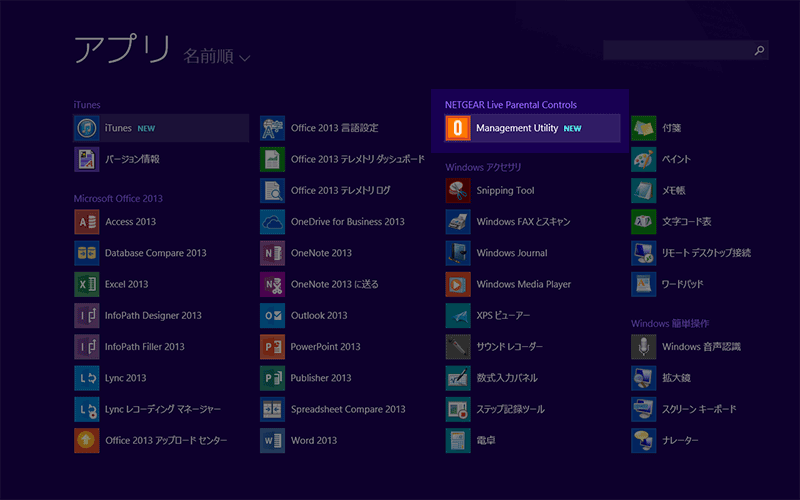Open the Outlook 2013 icon
The height and width of the screenshot is (500, 800).
click(x=273, y=315)
